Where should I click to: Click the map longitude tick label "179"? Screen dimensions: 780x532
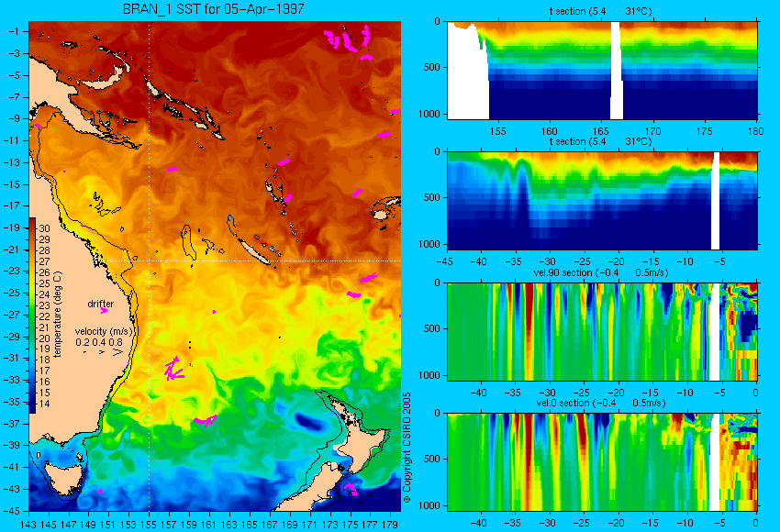390,524
